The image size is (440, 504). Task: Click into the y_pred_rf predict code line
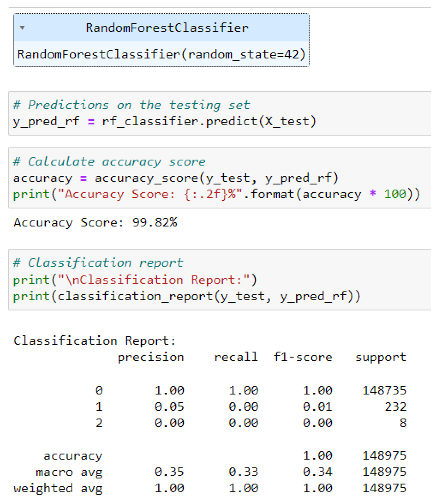coord(164,121)
